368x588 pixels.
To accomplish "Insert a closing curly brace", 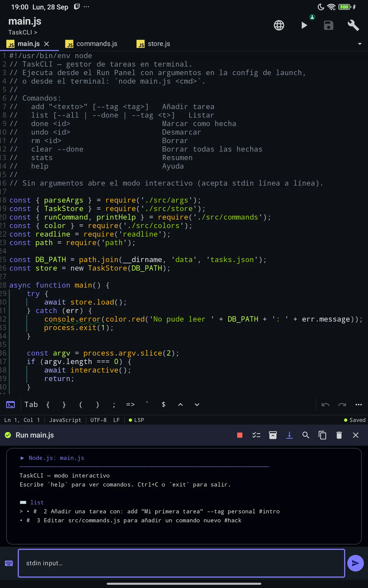I will click(64, 405).
